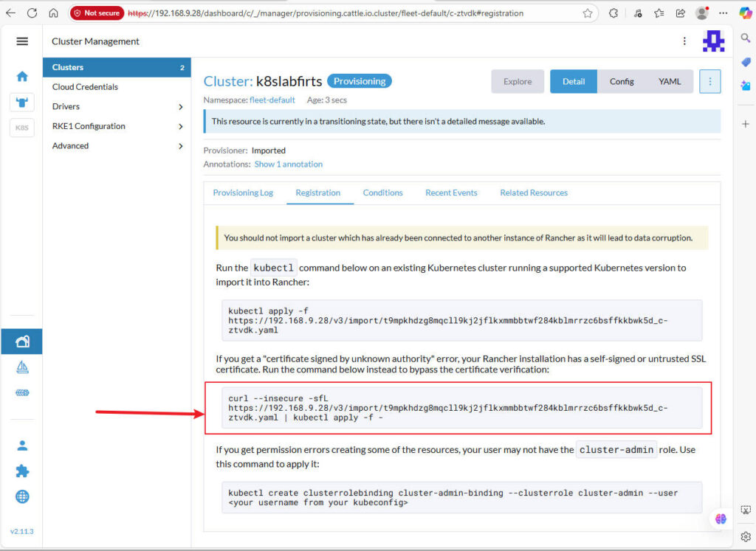Viewport: 756px width, 551px height.
Task: Open Extensions puzzle piece icon
Action: 22,471
